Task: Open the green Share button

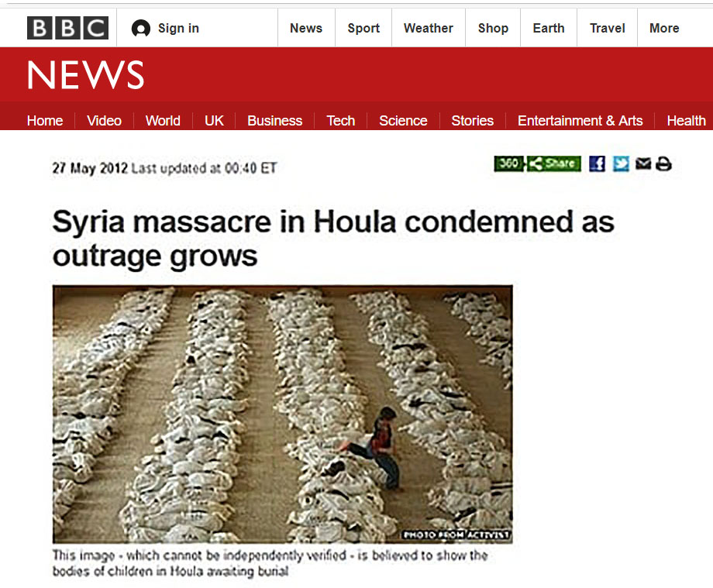Action: (554, 163)
